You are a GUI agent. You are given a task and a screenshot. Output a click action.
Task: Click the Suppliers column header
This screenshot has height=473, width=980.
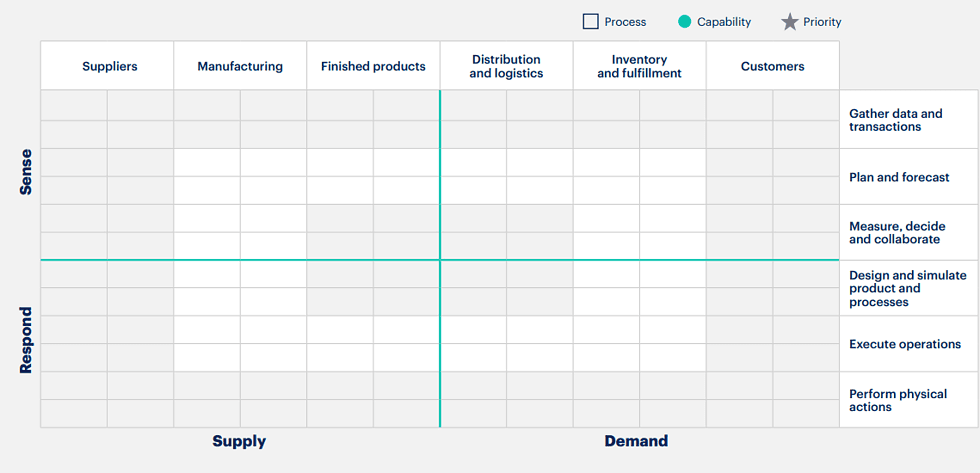109,66
